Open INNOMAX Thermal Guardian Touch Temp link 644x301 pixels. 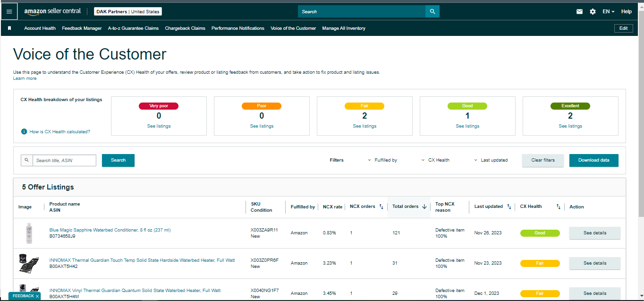142,260
